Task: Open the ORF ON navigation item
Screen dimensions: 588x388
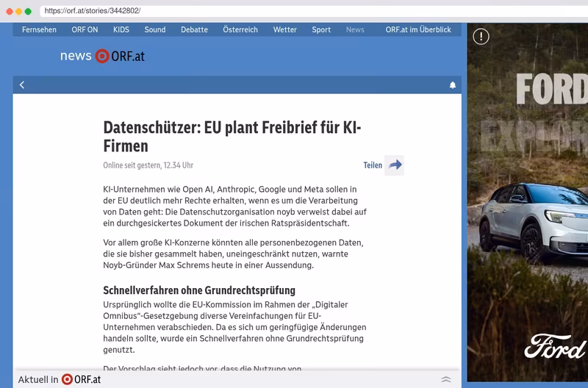Action: pyautogui.click(x=85, y=29)
